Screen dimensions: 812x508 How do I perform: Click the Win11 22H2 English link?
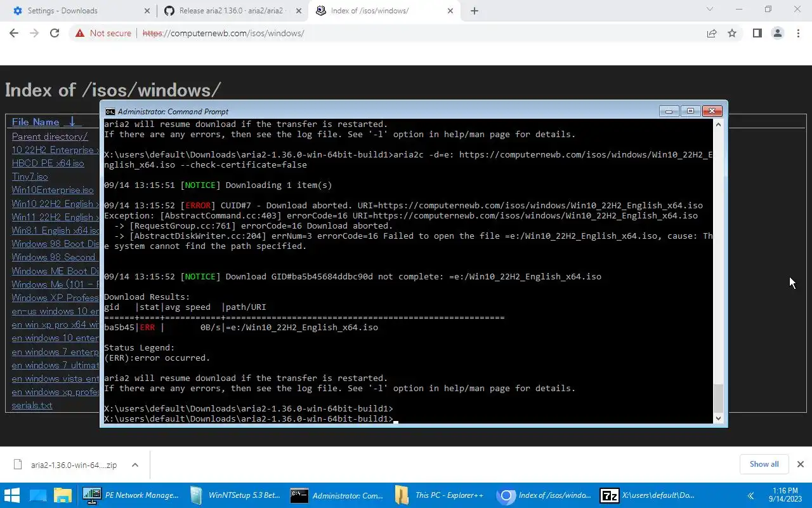(56, 217)
